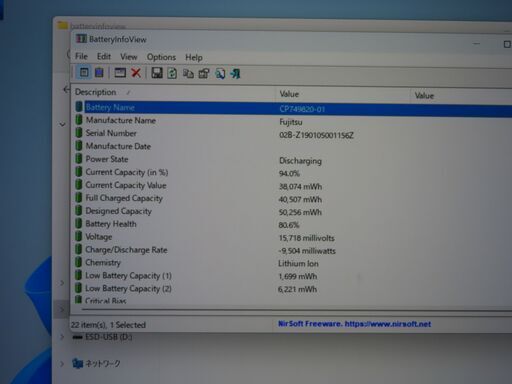Select the Full Charged Capacity row
This screenshot has width=512, height=384.
tap(293, 199)
